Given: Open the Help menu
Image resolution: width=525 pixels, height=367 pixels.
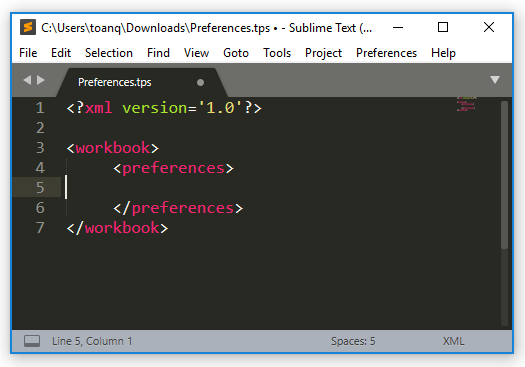Looking at the screenshot, I should (443, 53).
